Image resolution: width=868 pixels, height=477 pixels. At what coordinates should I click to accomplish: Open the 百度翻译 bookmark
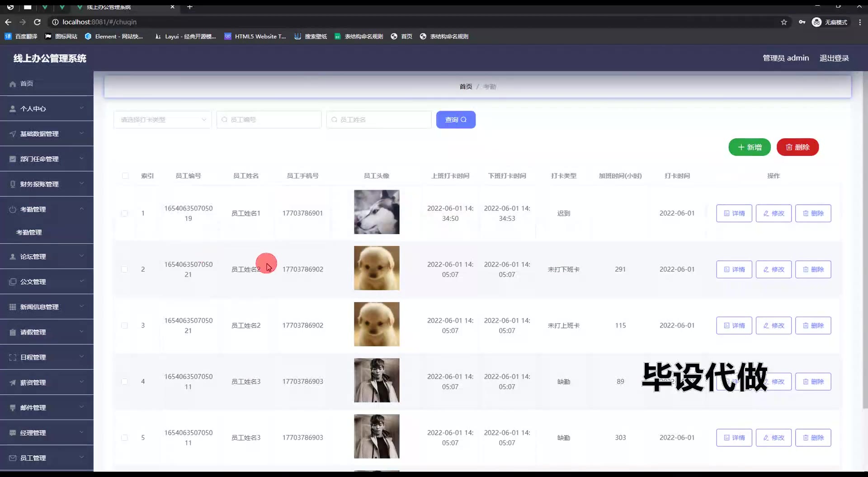[x=21, y=36]
